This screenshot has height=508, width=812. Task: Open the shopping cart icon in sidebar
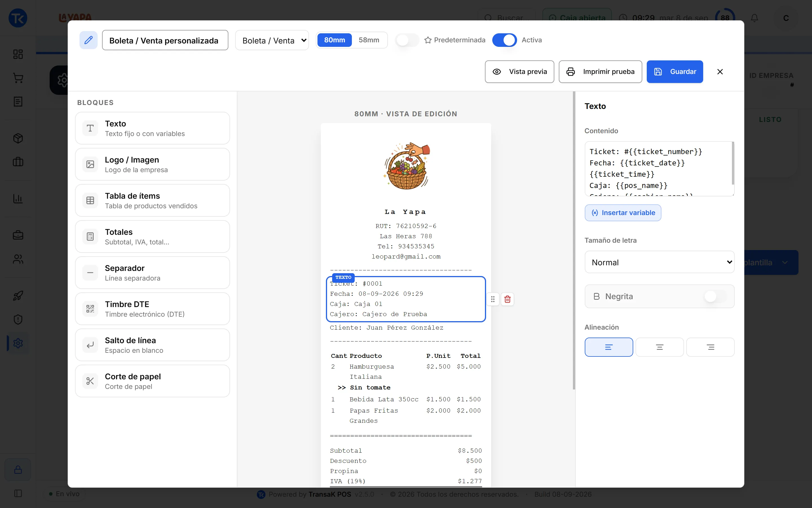click(x=18, y=78)
